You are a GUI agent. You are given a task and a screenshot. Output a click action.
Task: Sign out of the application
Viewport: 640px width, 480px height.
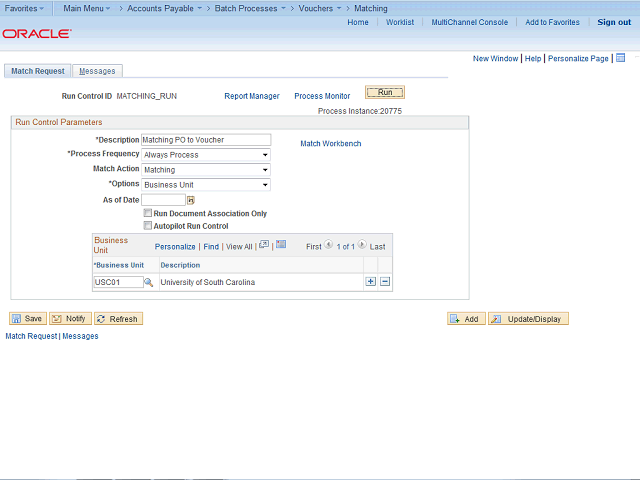pyautogui.click(x=614, y=22)
